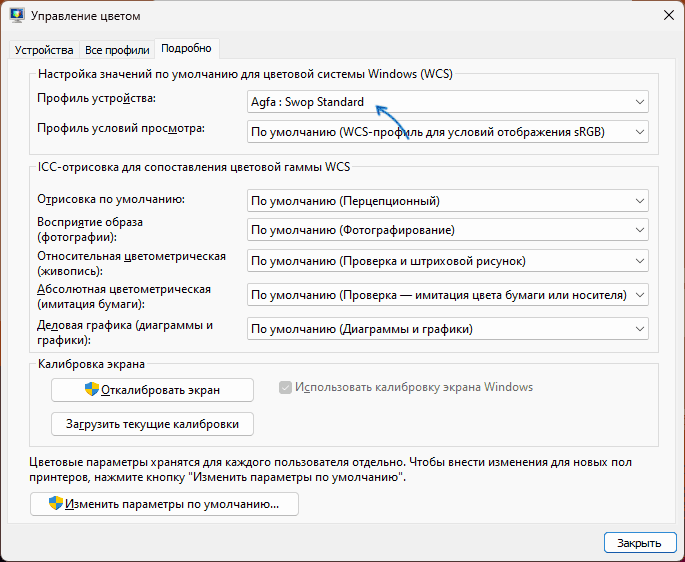The image size is (685, 562).
Task: Switch to the Устройства tab
Action: (x=44, y=50)
